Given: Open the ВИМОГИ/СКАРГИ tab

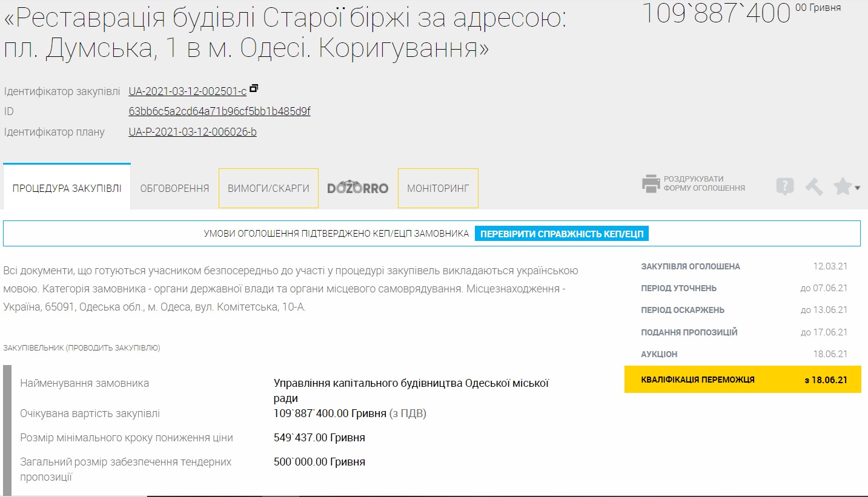Looking at the screenshot, I should (x=268, y=188).
